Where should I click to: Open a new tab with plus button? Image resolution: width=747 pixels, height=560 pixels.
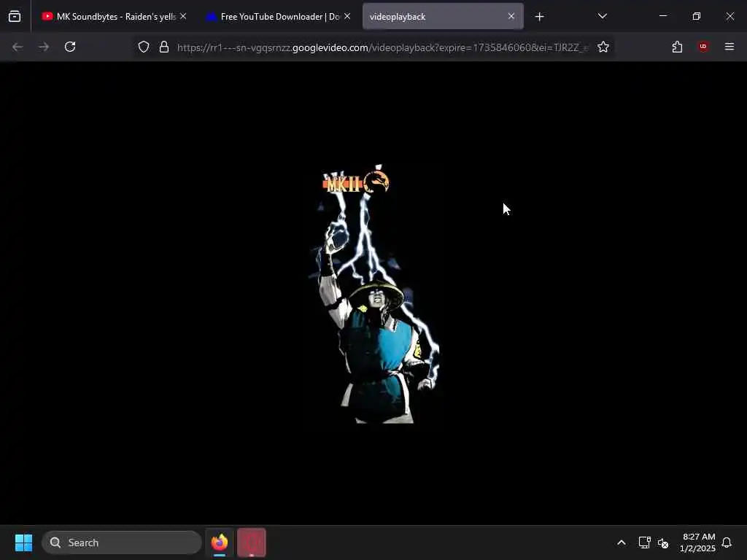point(539,17)
